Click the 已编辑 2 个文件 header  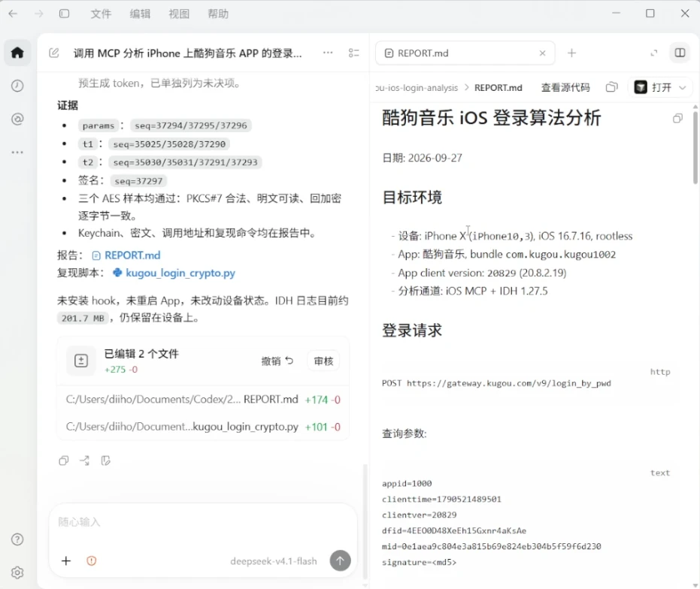(141, 354)
